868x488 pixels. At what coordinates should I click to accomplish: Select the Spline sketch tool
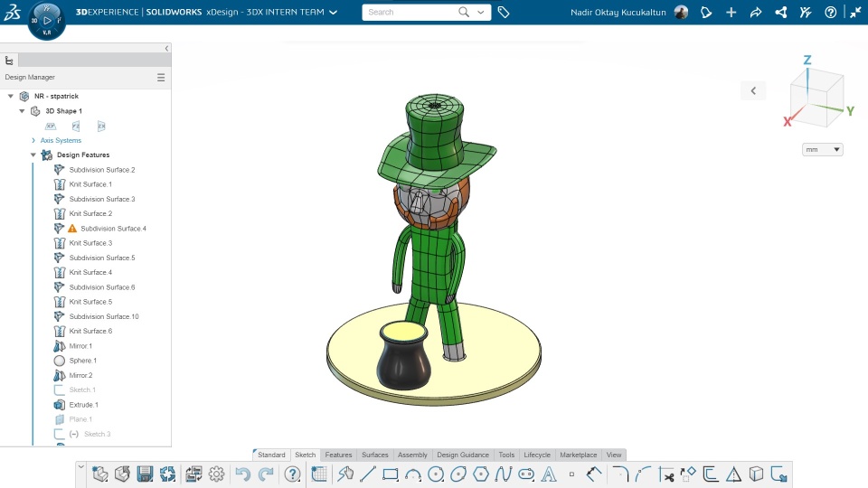coord(504,474)
